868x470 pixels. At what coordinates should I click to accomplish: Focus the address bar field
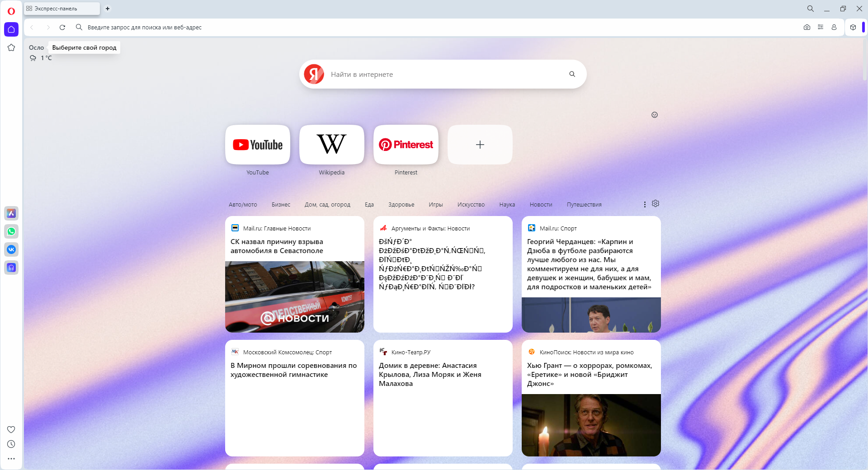[434, 27]
